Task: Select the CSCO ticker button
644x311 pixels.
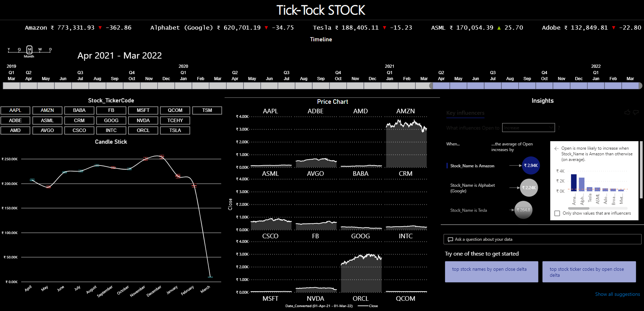Action: pos(79,130)
